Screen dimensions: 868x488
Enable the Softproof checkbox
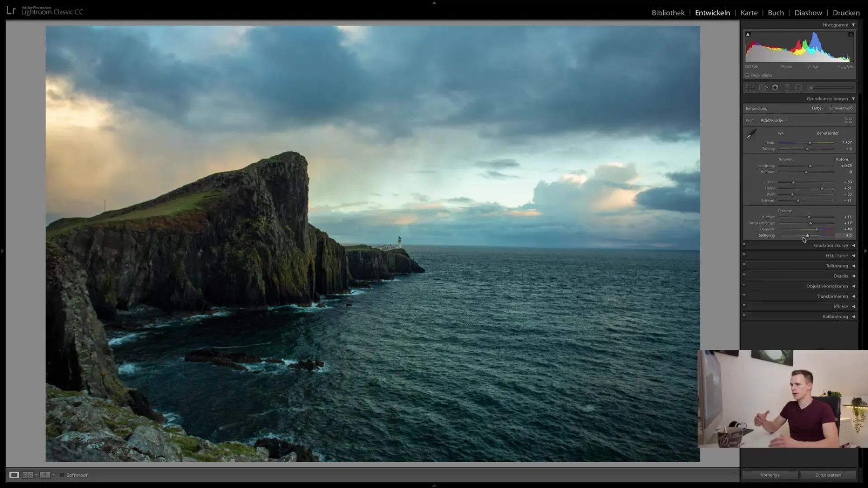tap(62, 475)
